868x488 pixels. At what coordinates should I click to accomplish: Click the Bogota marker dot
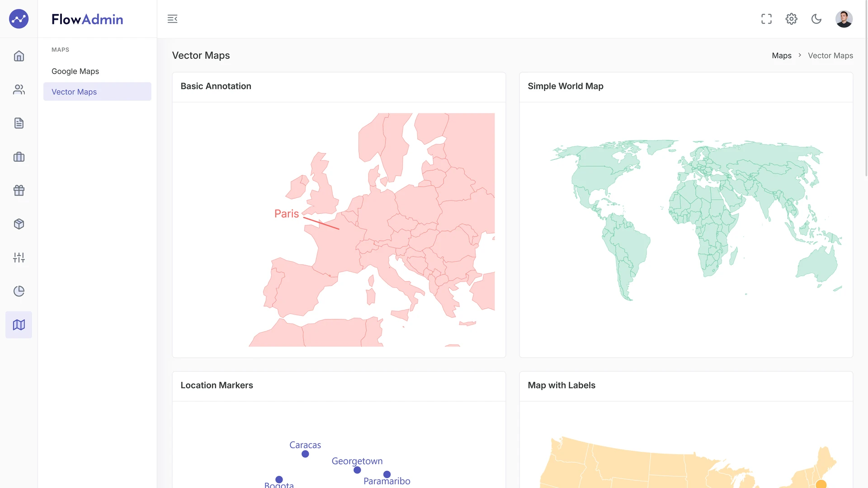pyautogui.click(x=279, y=479)
